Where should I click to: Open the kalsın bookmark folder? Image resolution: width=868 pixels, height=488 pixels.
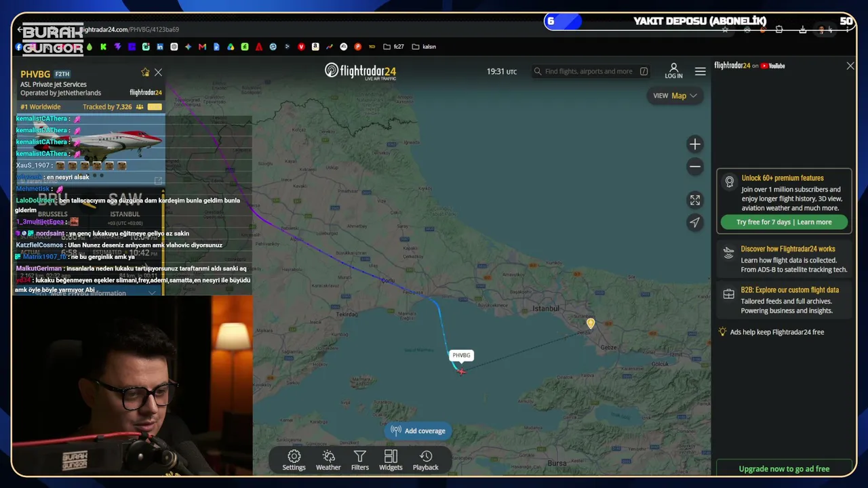(x=424, y=47)
